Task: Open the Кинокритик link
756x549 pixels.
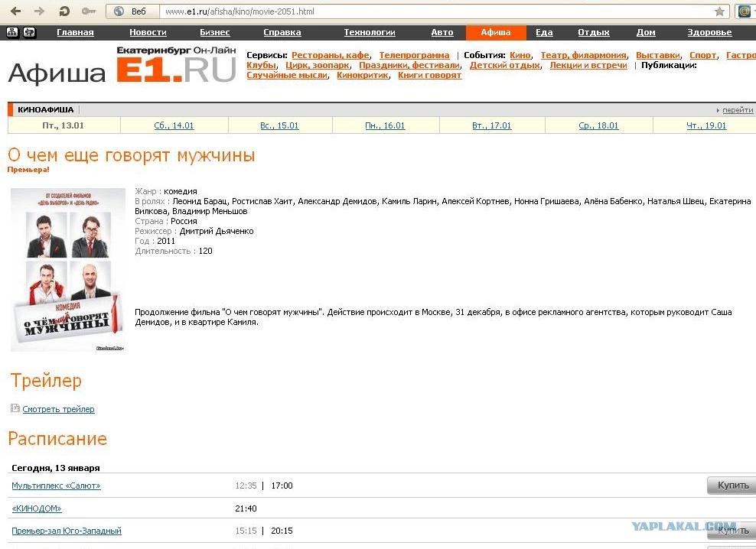Action: pos(363,75)
